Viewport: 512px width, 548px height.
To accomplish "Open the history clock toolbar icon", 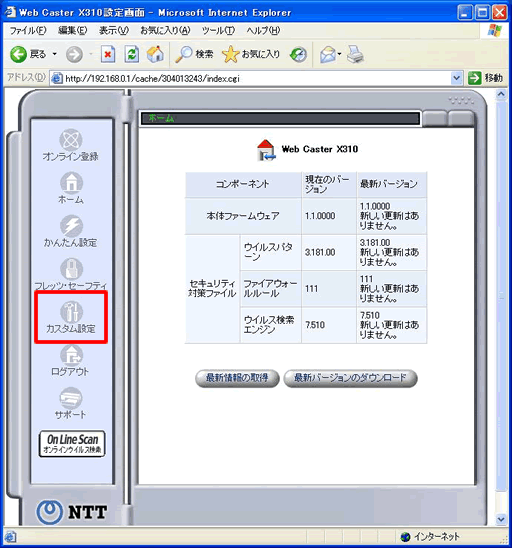I will pos(298,55).
